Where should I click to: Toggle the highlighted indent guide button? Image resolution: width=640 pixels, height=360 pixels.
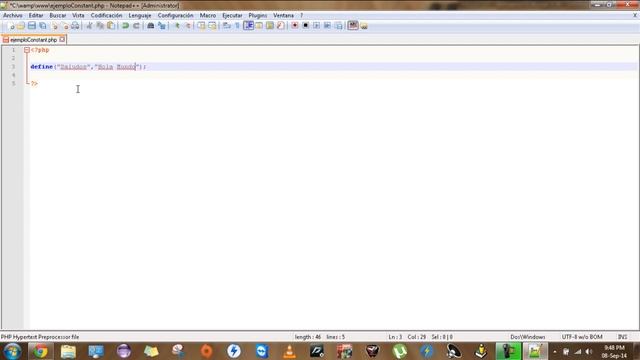click(x=248, y=26)
